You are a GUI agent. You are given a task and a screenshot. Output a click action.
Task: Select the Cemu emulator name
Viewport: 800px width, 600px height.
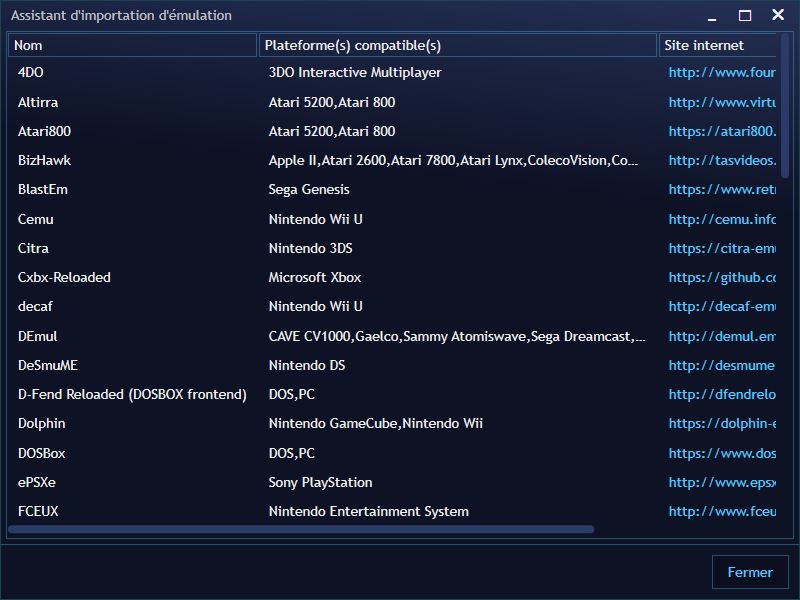click(x=36, y=219)
